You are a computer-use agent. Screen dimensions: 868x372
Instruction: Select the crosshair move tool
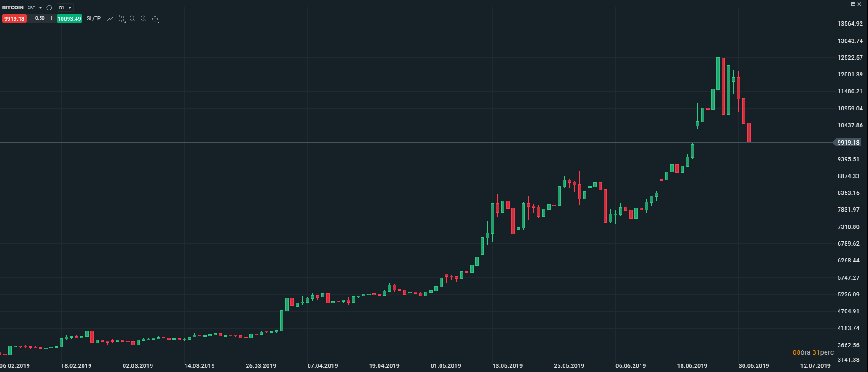pyautogui.click(x=155, y=19)
